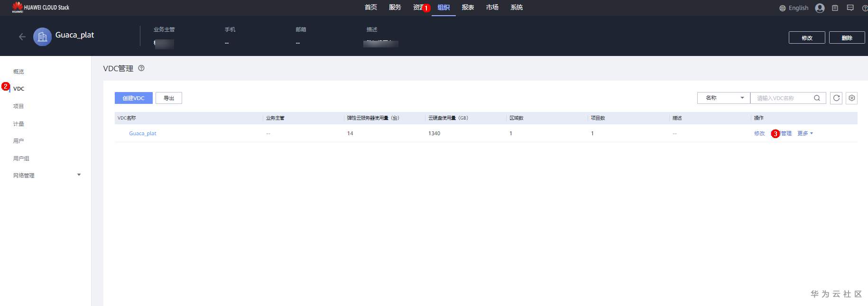Run the search with magnifier icon
This screenshot has height=306, width=868.
[x=817, y=98]
